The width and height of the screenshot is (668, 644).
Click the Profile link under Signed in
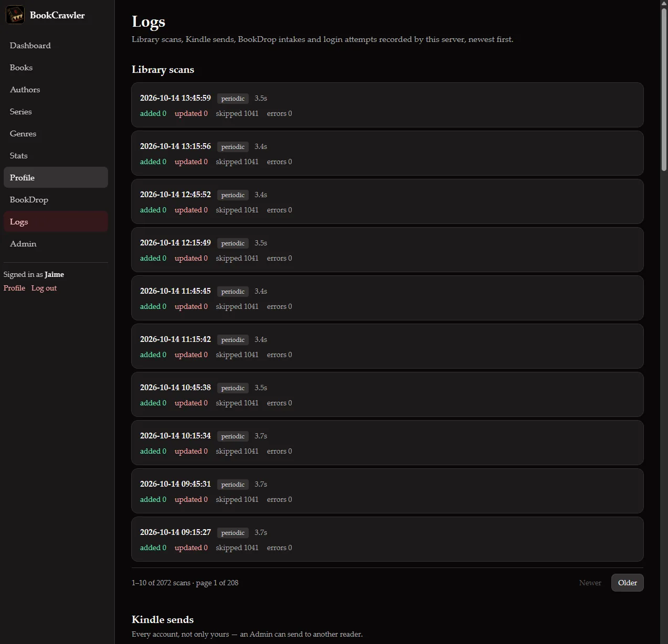[14, 288]
